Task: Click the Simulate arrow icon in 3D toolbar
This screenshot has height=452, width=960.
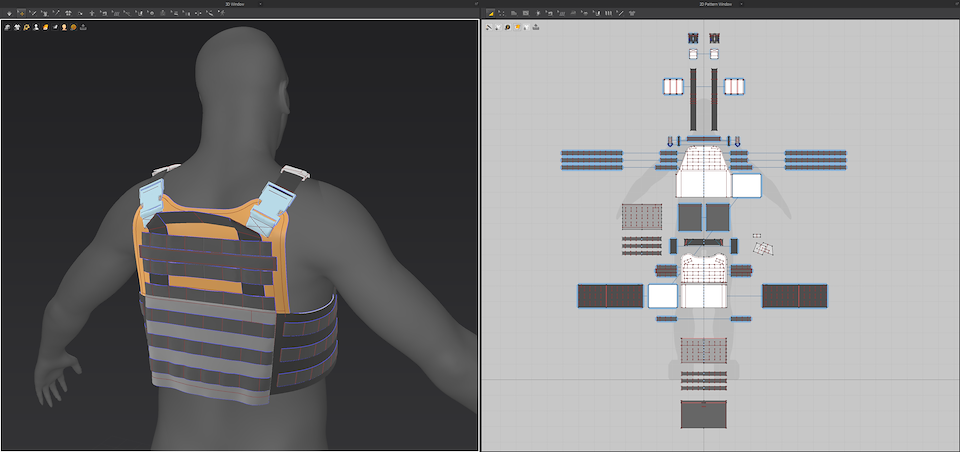Action: click(x=7, y=13)
